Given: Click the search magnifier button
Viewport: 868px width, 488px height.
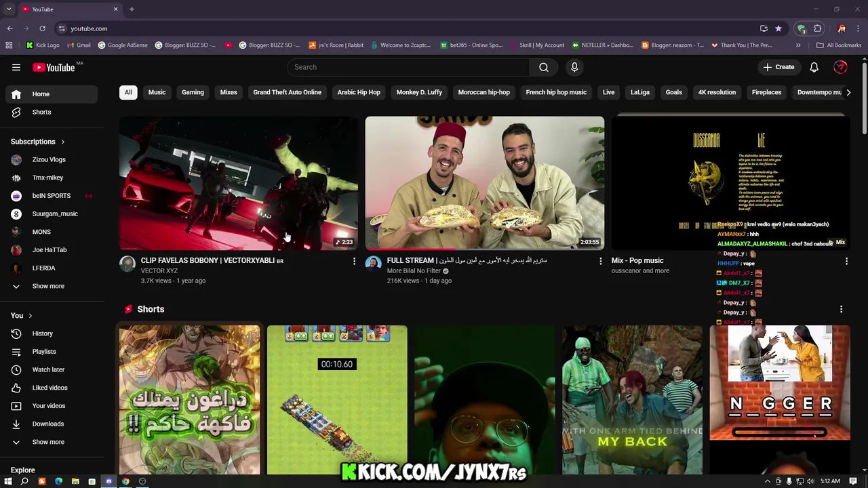Looking at the screenshot, I should tap(543, 67).
